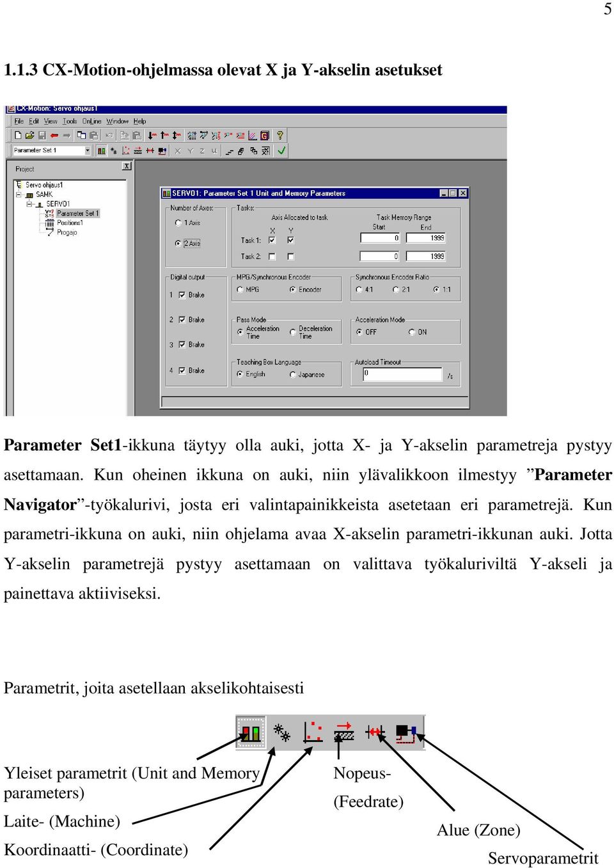The width and height of the screenshot is (614, 868).
Task: Click the Autoload Timeout input field
Action: click(402, 374)
